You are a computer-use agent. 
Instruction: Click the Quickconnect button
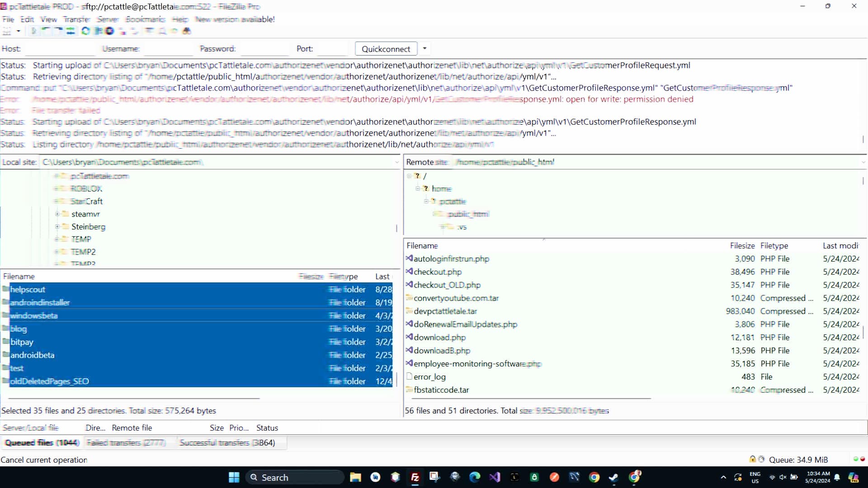click(386, 49)
